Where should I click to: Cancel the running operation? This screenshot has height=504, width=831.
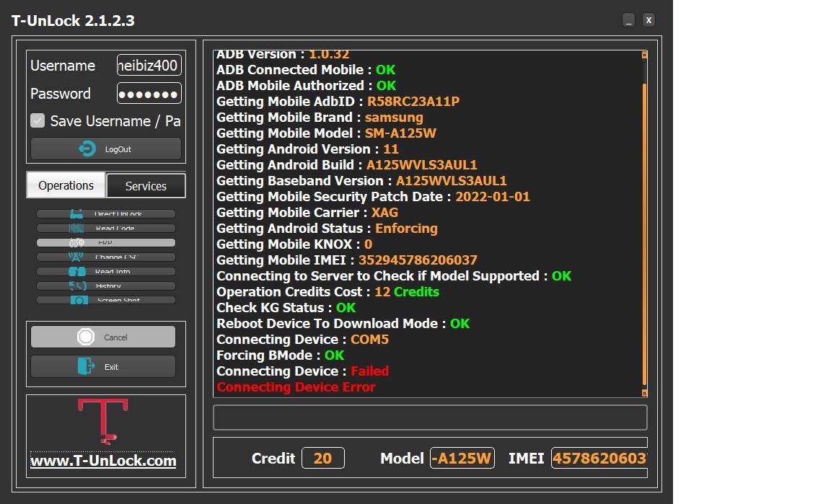[x=103, y=337]
